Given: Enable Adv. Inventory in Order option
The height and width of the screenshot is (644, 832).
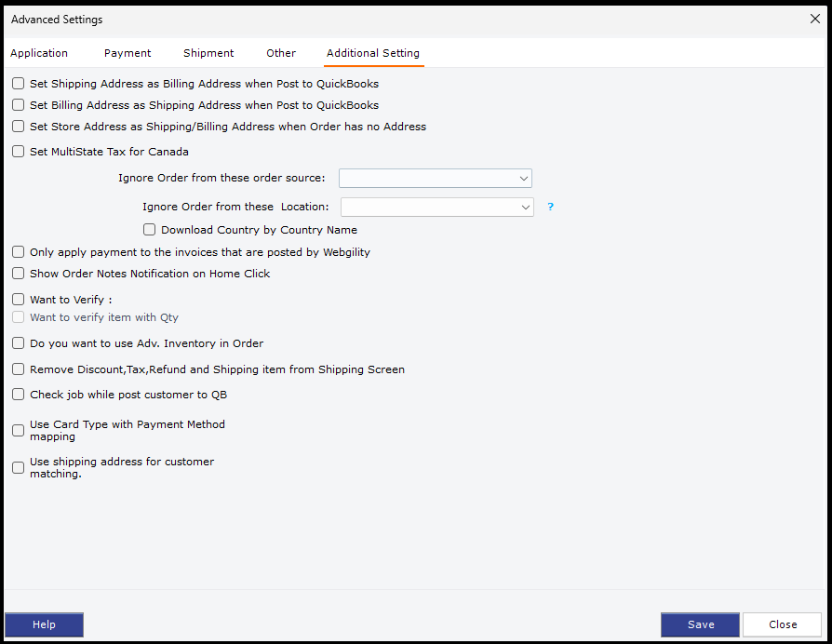Looking at the screenshot, I should 19,343.
